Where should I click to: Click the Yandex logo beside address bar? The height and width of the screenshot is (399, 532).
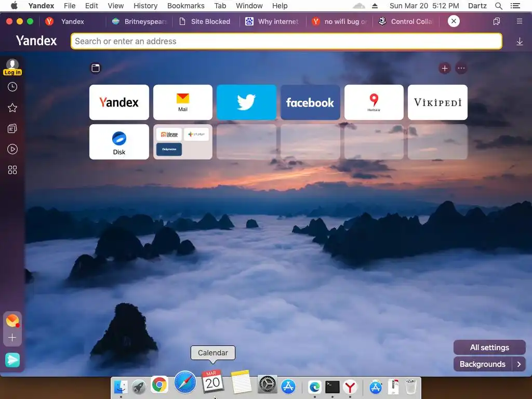coord(36,41)
